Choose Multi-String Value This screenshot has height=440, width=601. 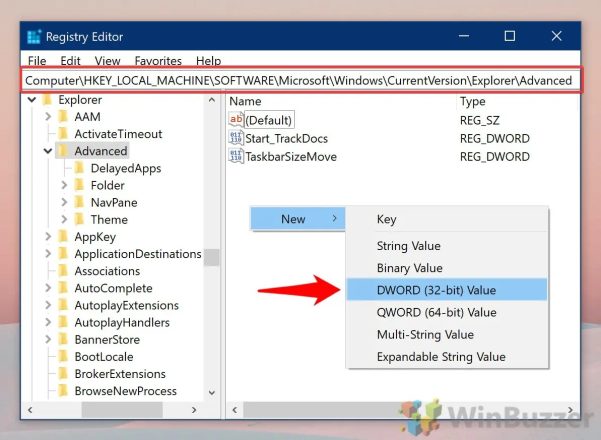pos(447,334)
